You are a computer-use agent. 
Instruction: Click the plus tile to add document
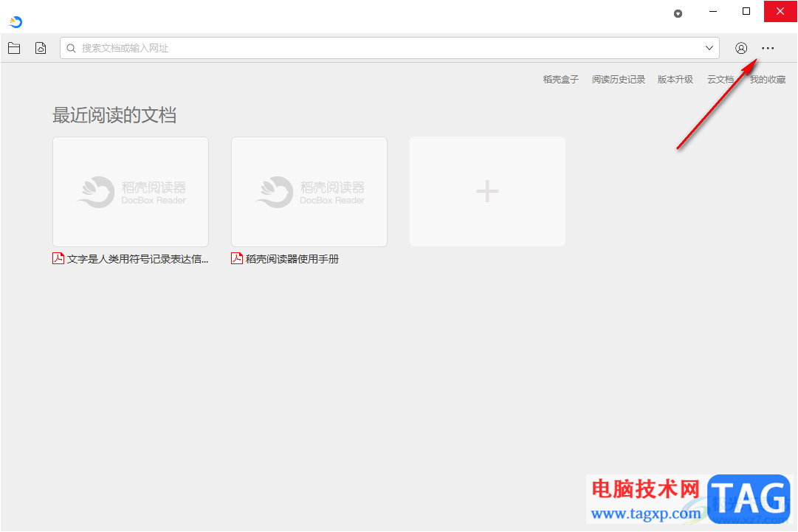[487, 192]
